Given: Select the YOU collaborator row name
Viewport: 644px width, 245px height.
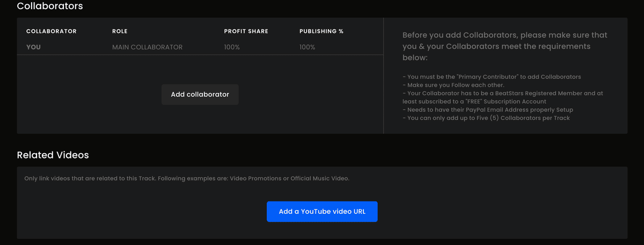Looking at the screenshot, I should coord(33,47).
